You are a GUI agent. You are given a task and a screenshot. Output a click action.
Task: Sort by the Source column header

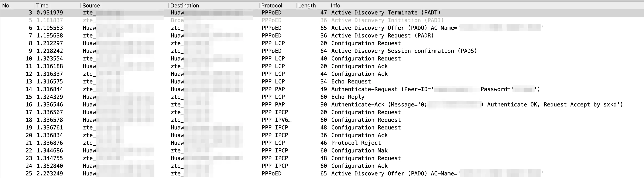click(x=91, y=6)
